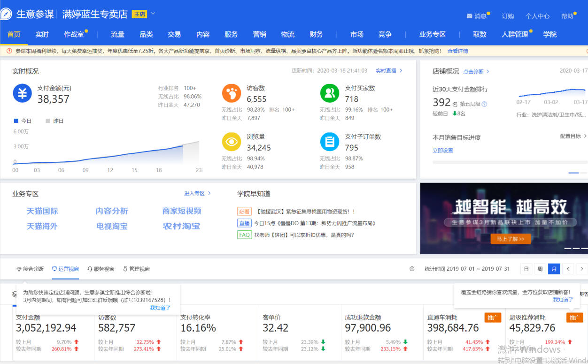Image resolution: width=588 pixels, height=364 pixels.
Task: Open the 帮助 link in the header
Action: tap(567, 16)
